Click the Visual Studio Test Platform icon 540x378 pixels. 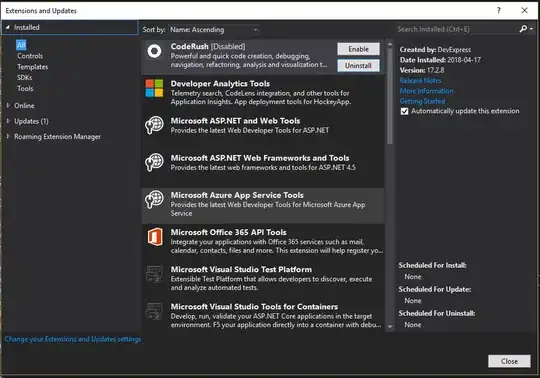point(154,274)
